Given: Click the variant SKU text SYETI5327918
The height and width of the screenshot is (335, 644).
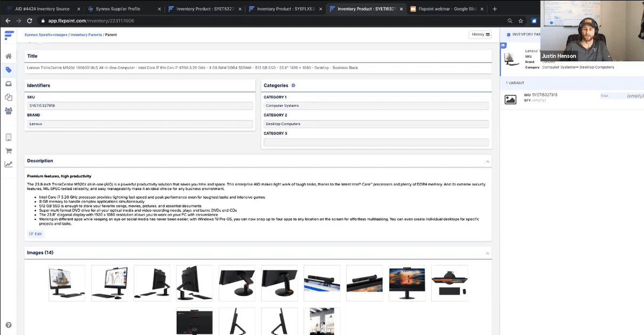Looking at the screenshot, I should [x=545, y=95].
